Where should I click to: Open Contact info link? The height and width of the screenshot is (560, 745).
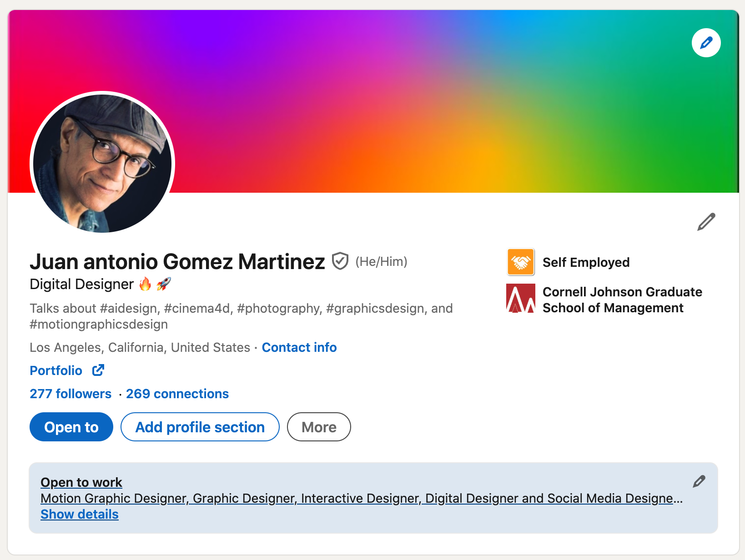pyautogui.click(x=299, y=347)
